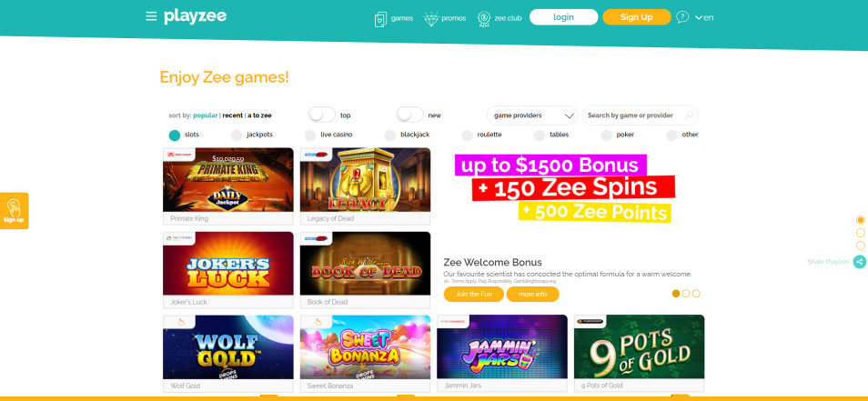Enable the new games switch
This screenshot has width=868, height=401.
pos(409,115)
